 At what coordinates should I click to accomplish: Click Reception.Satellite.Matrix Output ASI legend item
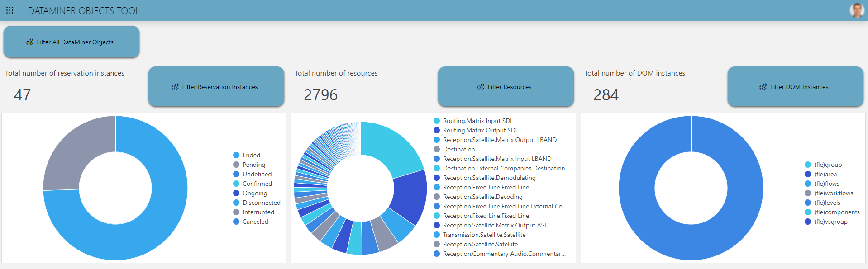coord(490,225)
